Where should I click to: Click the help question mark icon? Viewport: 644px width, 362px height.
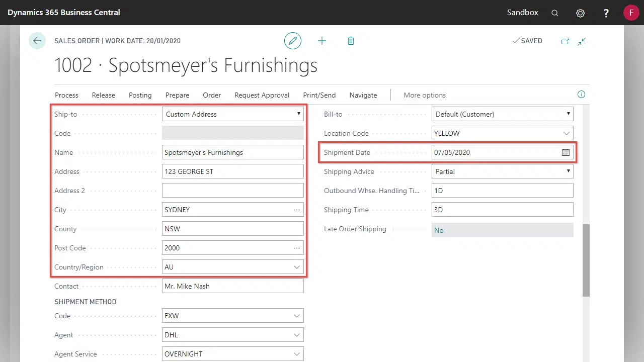coord(606,13)
